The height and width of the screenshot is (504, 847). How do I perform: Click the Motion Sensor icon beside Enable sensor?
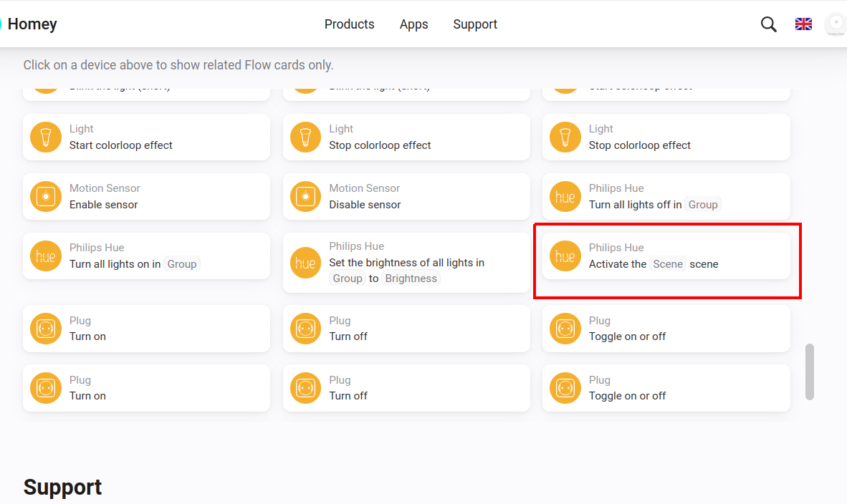(45, 196)
